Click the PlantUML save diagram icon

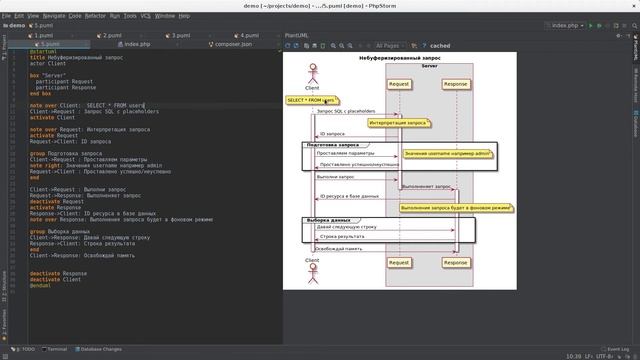314,46
